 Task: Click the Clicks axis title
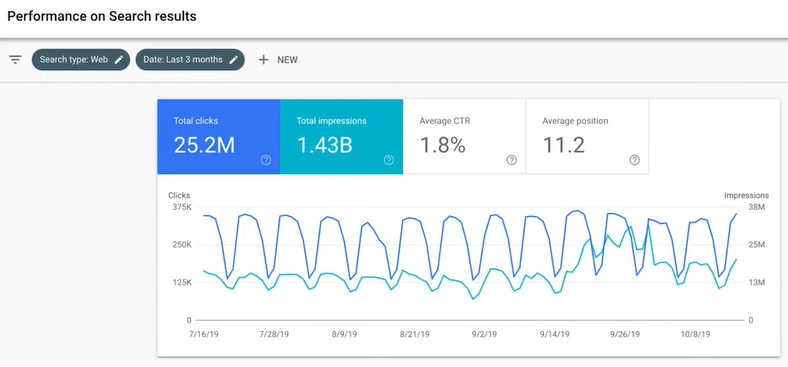[x=179, y=196]
